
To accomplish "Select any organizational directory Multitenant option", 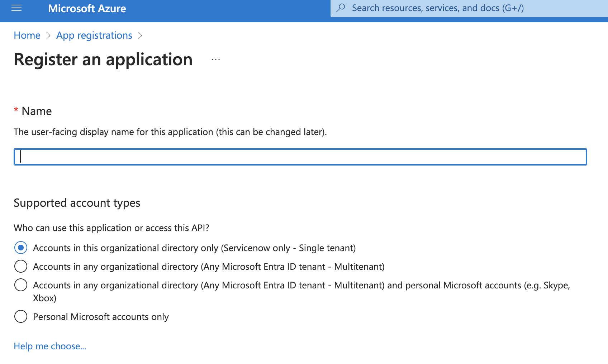I will [x=21, y=266].
